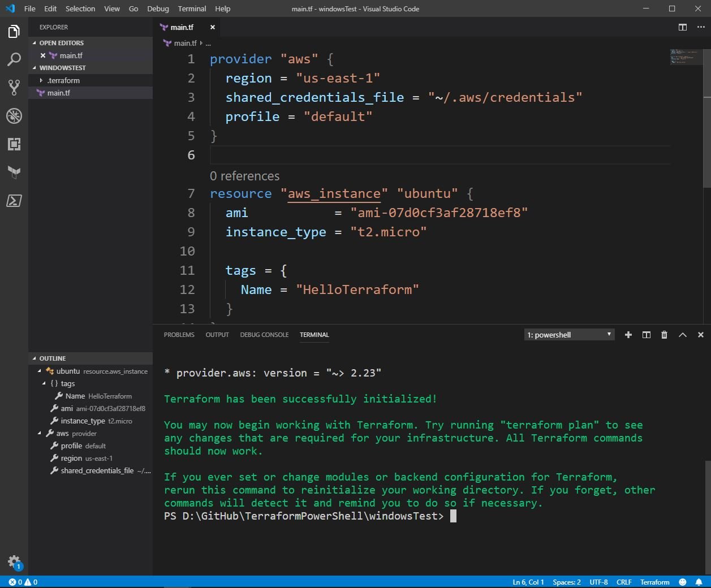Screen dimensions: 711x588
Task: Create a new terminal with plus icon
Action: tap(628, 335)
